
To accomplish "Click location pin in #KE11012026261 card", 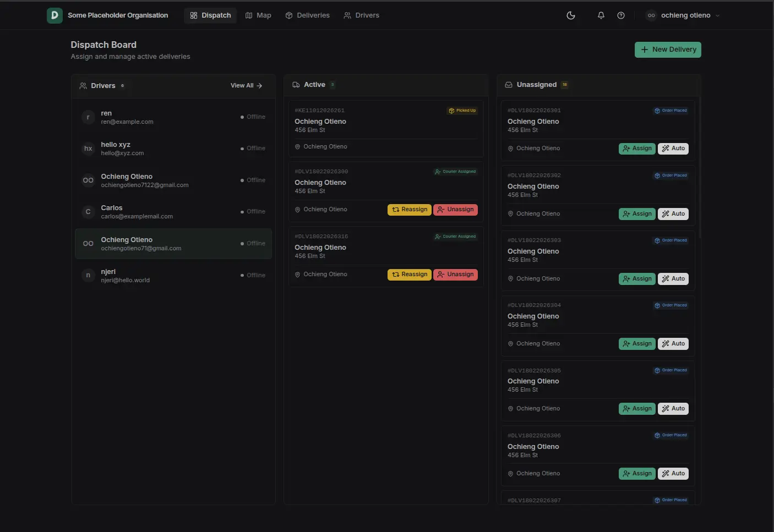I will coord(298,147).
